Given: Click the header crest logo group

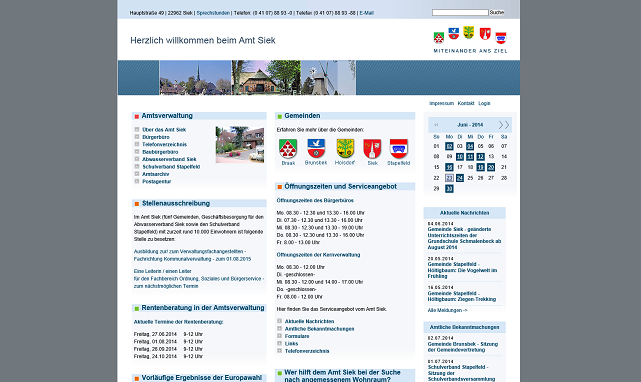Looking at the screenshot, I should click(470, 40).
